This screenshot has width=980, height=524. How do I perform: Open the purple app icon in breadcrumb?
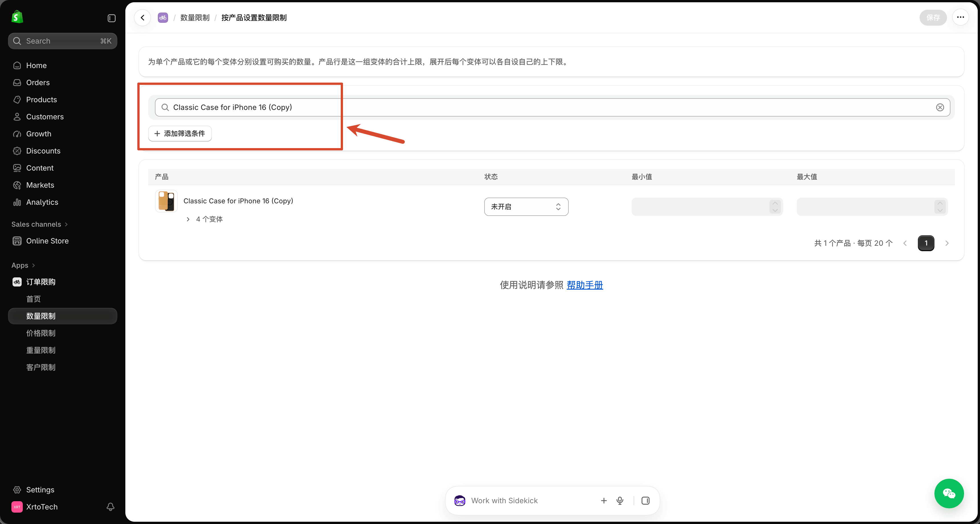click(163, 17)
